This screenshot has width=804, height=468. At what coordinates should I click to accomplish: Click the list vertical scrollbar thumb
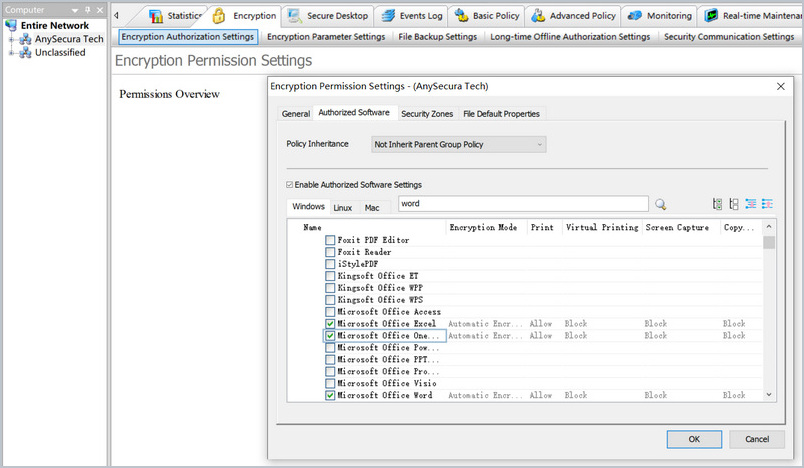769,242
